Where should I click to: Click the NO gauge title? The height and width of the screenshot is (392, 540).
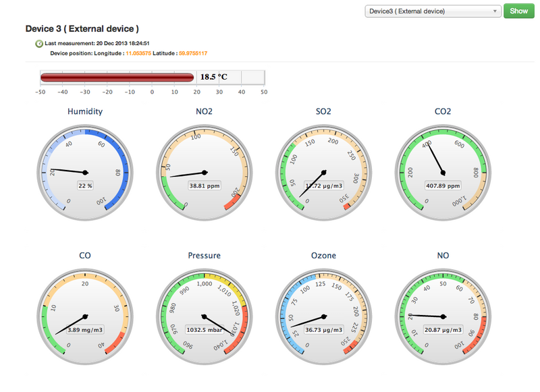[443, 256]
